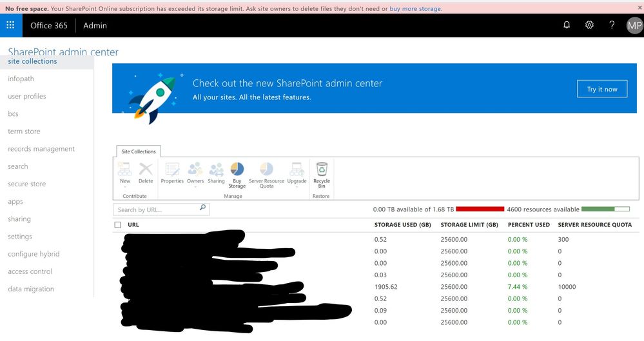
Task: Click the search magnifier icon
Action: pyautogui.click(x=202, y=208)
